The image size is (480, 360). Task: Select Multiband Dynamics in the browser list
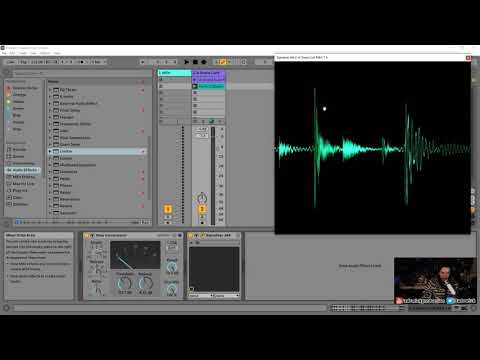click(x=78, y=165)
